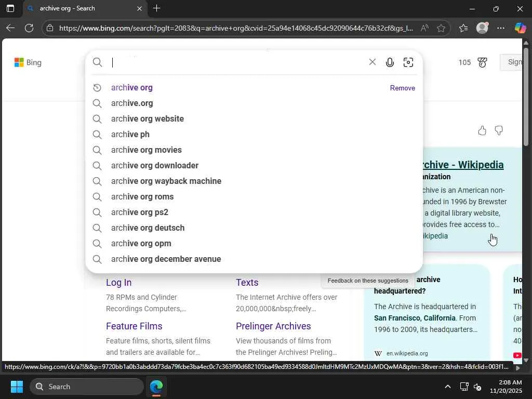Go to Bing home logo
The width and height of the screenshot is (532, 399).
[x=28, y=62]
